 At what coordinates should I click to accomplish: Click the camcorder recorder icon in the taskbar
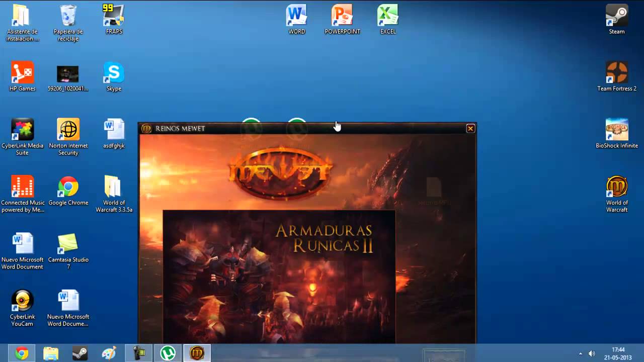coord(138,353)
